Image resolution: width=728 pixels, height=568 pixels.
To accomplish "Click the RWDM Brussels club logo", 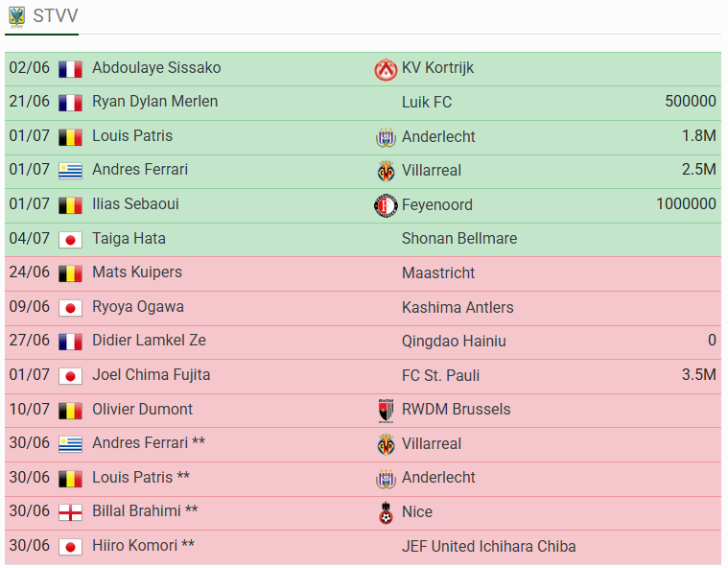I will 386,411.
